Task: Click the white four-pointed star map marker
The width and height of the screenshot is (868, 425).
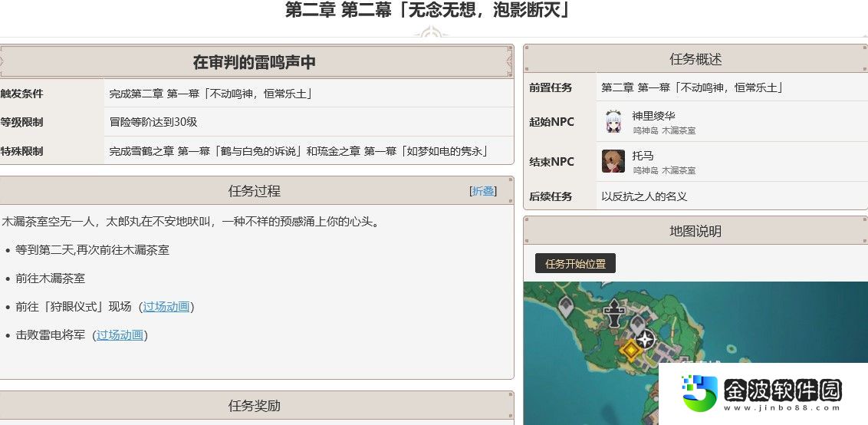Action: pos(646,339)
